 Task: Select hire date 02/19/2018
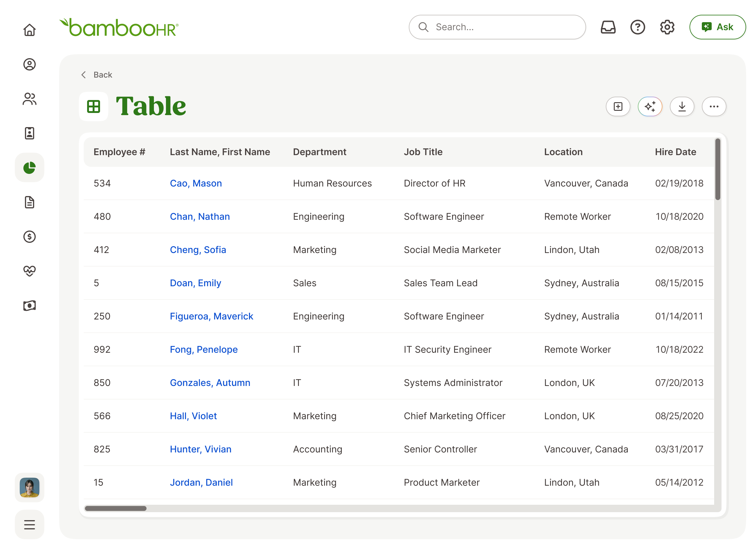point(679,183)
